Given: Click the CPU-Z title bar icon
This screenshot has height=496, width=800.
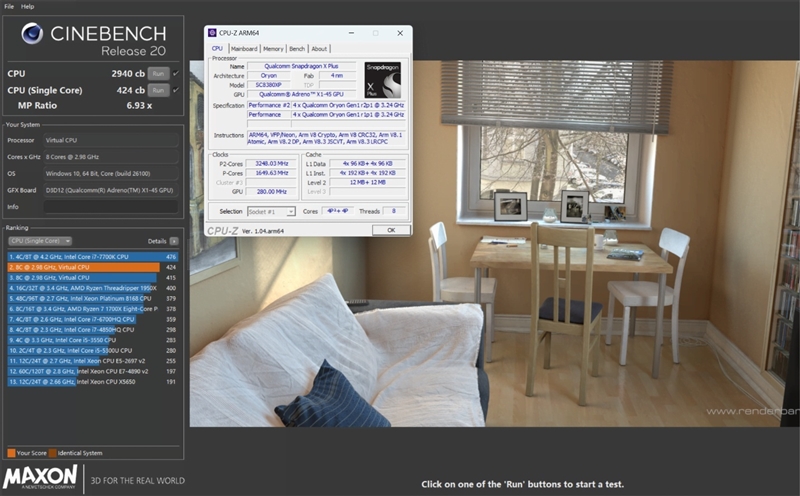Looking at the screenshot, I should tap(212, 33).
